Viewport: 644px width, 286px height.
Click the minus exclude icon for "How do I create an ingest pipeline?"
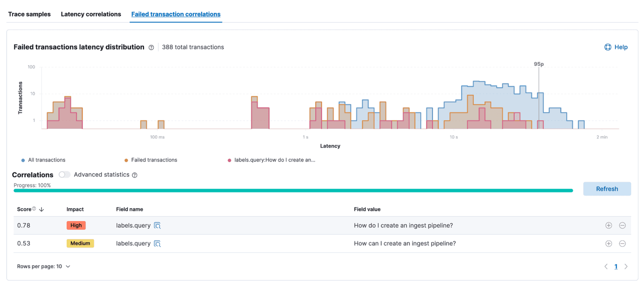point(622,226)
